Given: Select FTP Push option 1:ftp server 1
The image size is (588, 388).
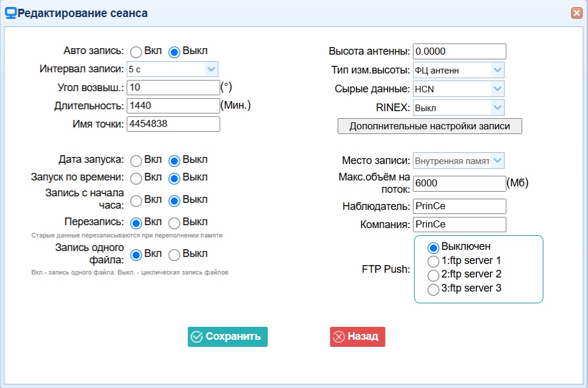Looking at the screenshot, I should (433, 261).
